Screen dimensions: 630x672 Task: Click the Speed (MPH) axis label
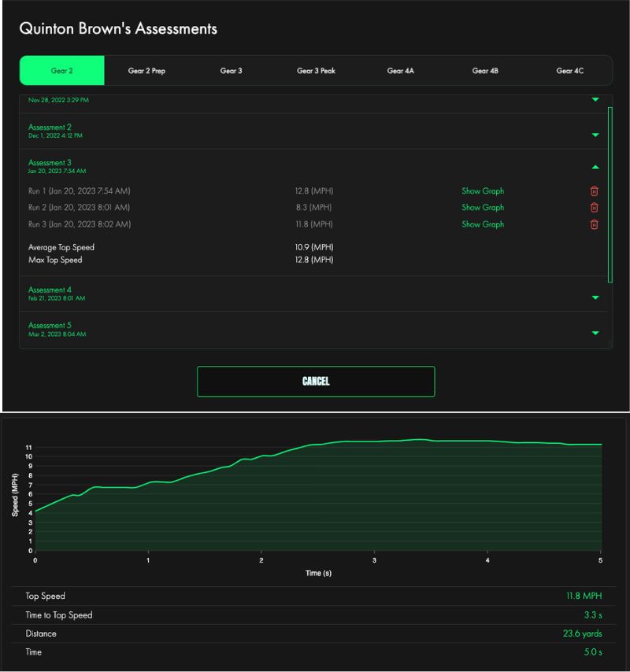[x=15, y=495]
